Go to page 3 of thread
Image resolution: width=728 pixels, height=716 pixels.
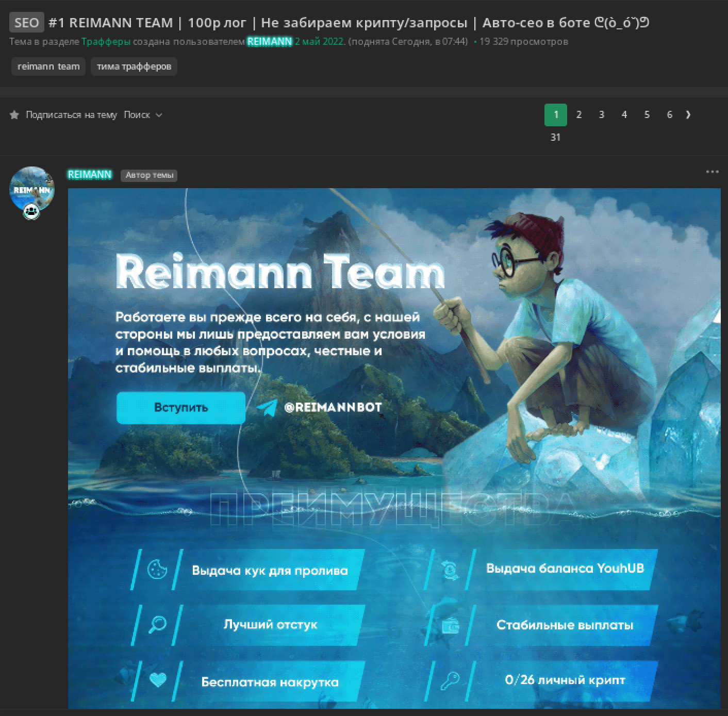[x=602, y=115]
